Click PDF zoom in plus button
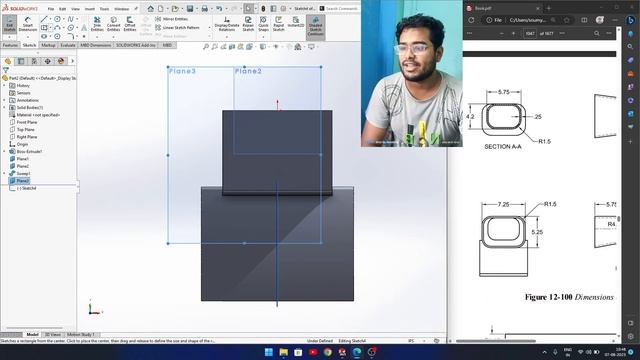This screenshot has width=640, height=360. [x=513, y=33]
